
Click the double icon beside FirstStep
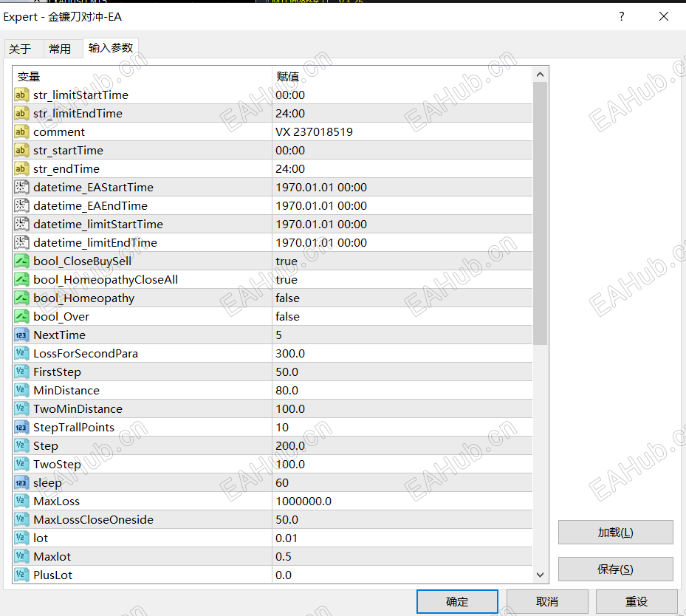tap(21, 372)
